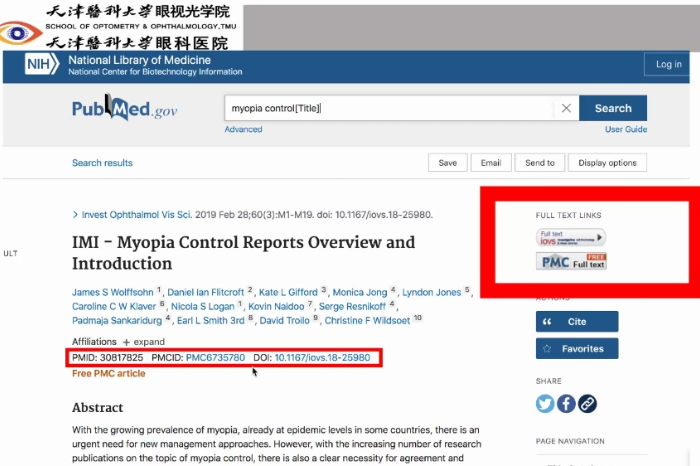Image resolution: width=700 pixels, height=466 pixels.
Task: Click author James S Wolffsohn
Action: pos(111,292)
